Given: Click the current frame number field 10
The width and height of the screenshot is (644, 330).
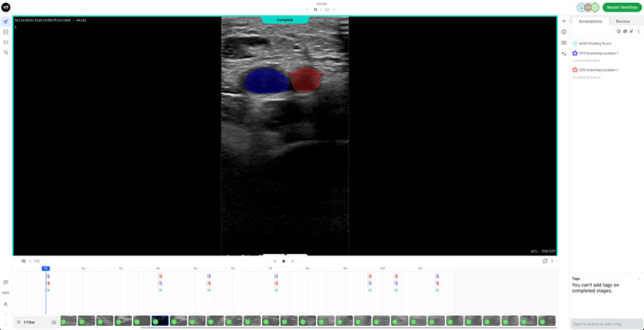Looking at the screenshot, I should [23, 261].
